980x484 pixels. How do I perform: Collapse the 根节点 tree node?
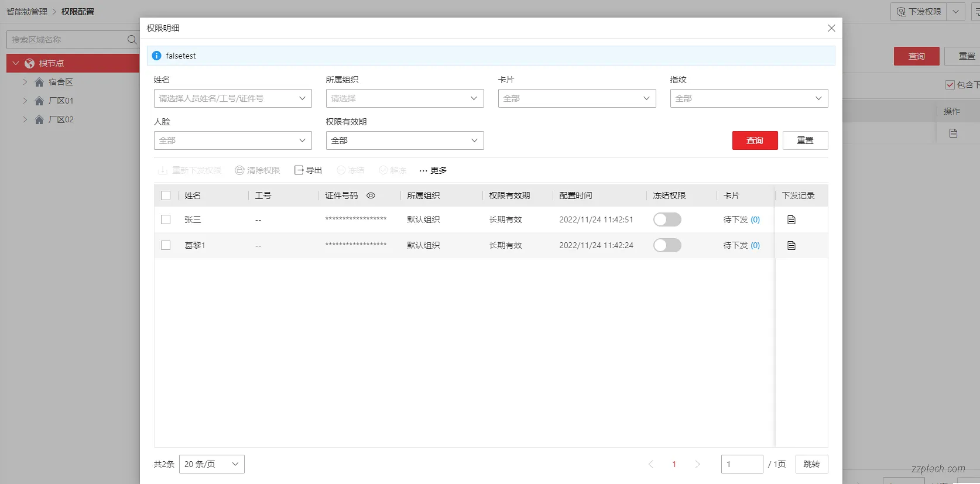pyautogui.click(x=16, y=63)
